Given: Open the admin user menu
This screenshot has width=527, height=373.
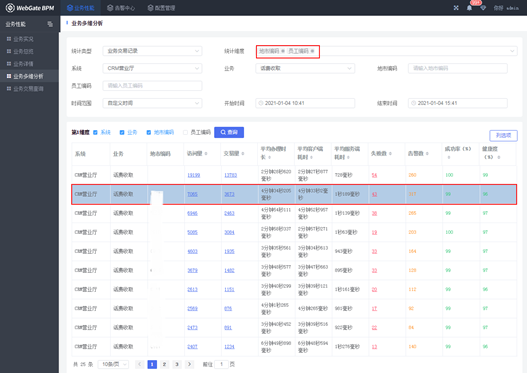Looking at the screenshot, I should click(x=506, y=8).
